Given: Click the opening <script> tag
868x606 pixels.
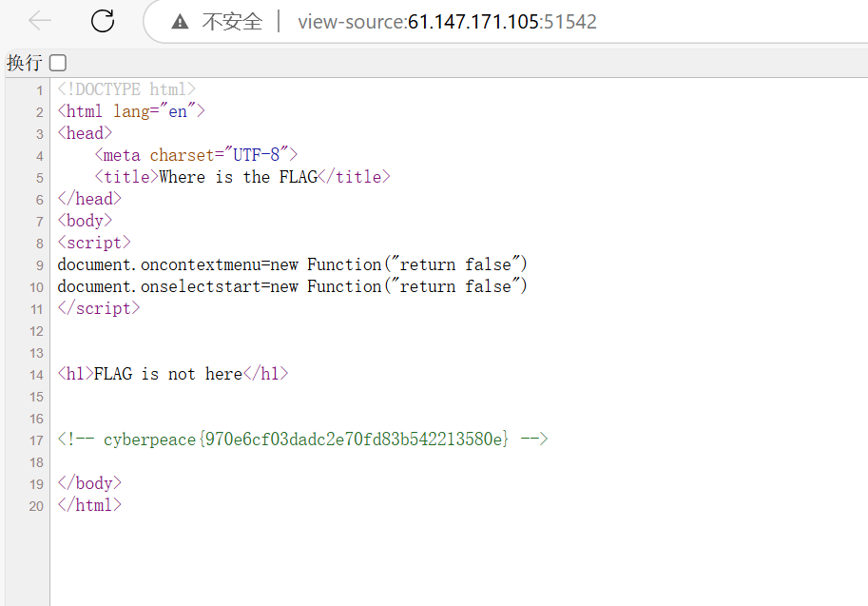Looking at the screenshot, I should coord(94,242).
